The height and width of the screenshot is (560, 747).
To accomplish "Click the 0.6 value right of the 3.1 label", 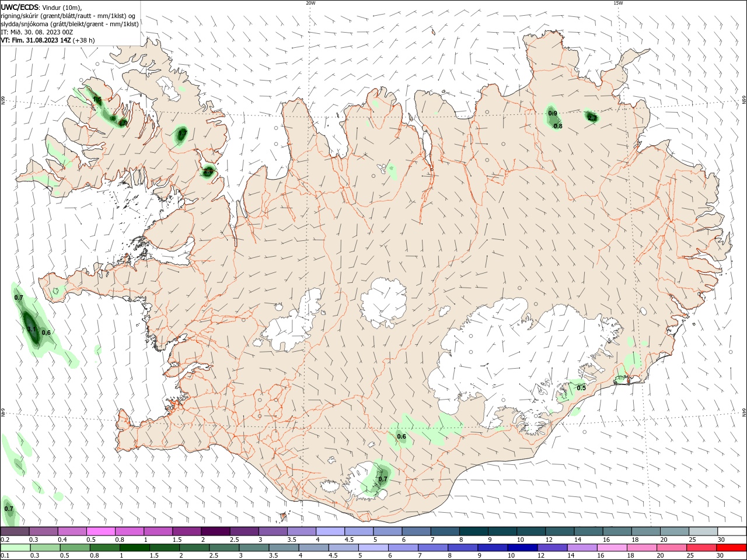I will pos(47,332).
